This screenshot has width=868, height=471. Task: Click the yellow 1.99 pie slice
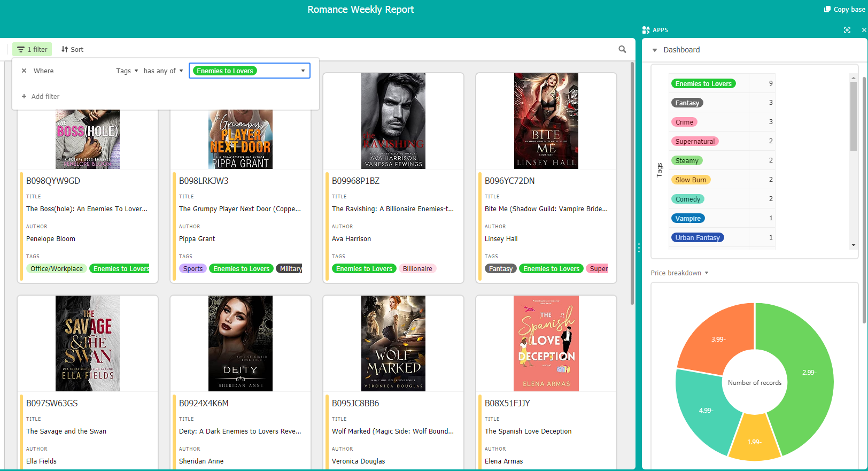tap(754, 442)
